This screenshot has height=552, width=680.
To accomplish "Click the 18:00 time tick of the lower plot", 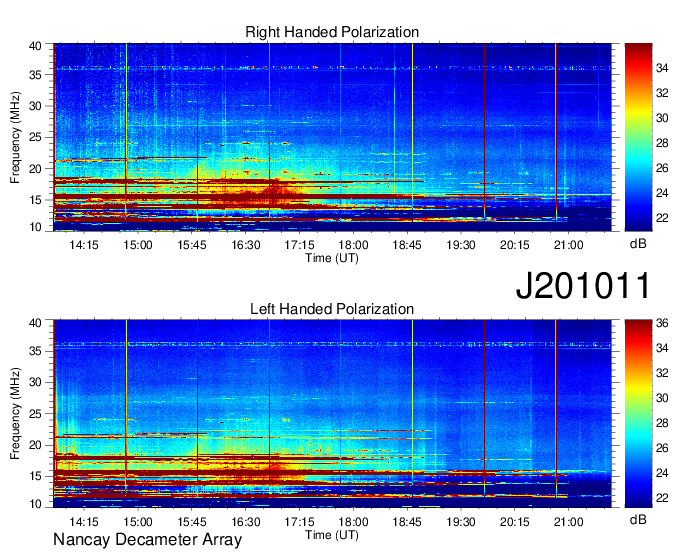I will (x=353, y=522).
